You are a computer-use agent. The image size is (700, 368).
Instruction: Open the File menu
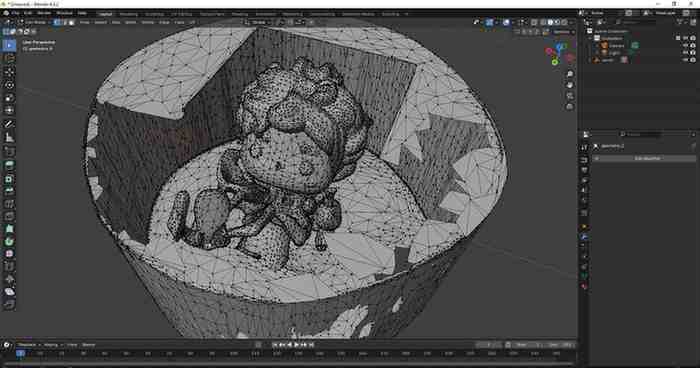pyautogui.click(x=15, y=13)
